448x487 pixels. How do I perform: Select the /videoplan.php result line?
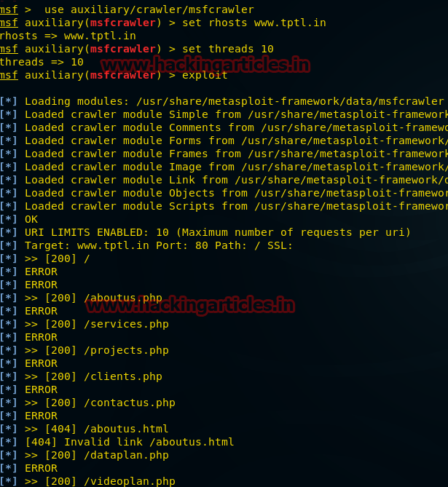click(100, 481)
